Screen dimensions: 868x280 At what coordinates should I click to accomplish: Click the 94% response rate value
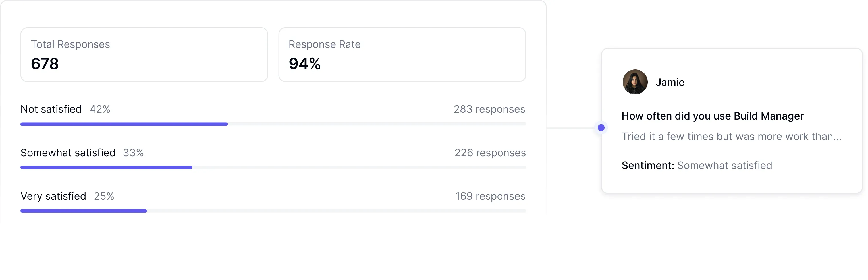coord(305,64)
